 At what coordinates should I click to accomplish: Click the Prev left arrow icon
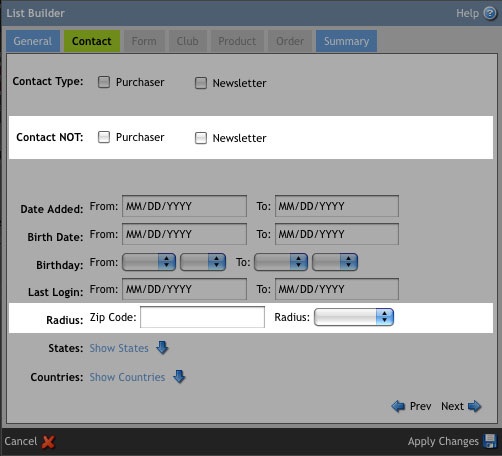click(x=398, y=406)
